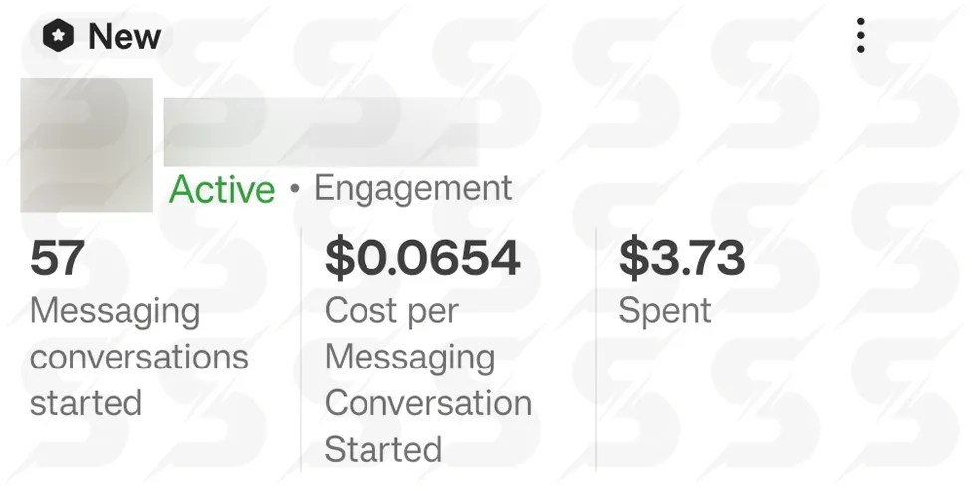Viewport: 980px width, 491px height.
Task: Open the blurred ad thumbnail image
Action: (87, 144)
